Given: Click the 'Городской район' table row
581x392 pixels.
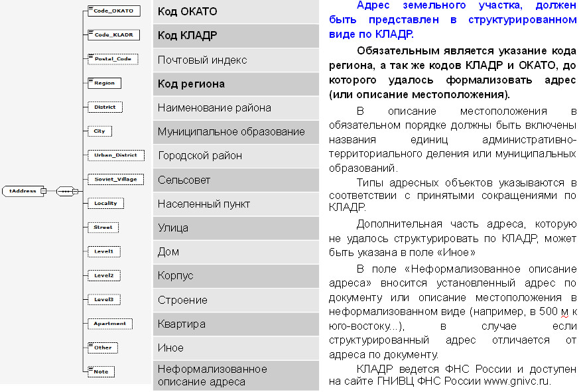Looking at the screenshot, I should (x=236, y=156).
